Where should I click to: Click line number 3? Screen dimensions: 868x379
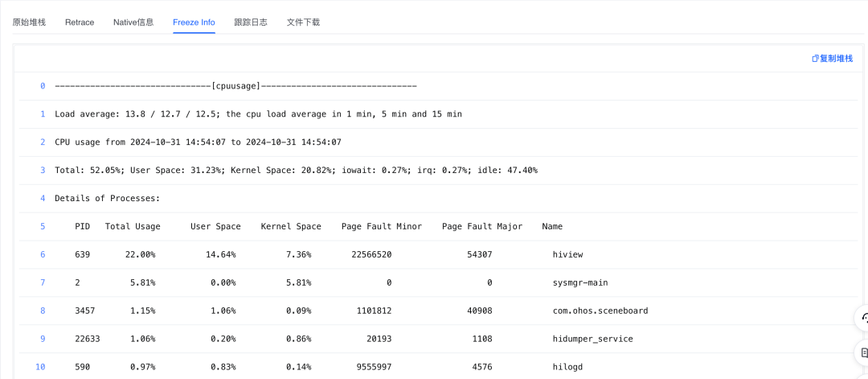tap(43, 170)
